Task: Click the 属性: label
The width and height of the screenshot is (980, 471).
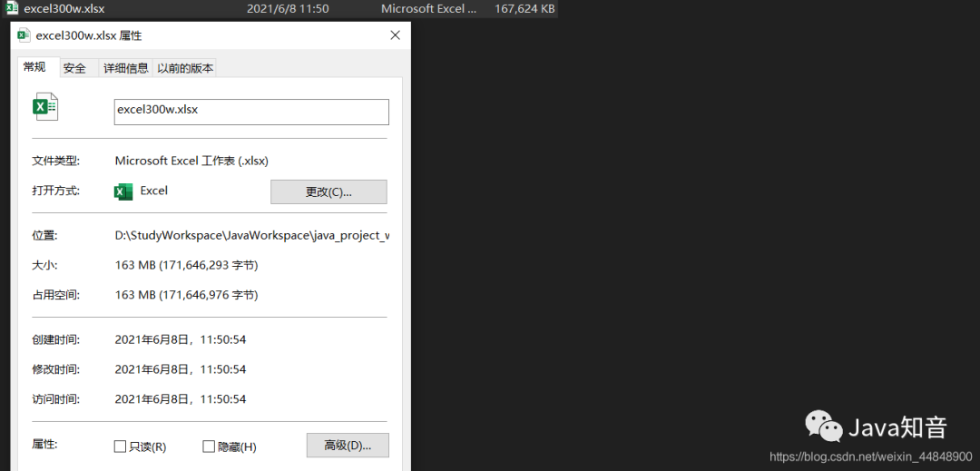Action: 44,444
